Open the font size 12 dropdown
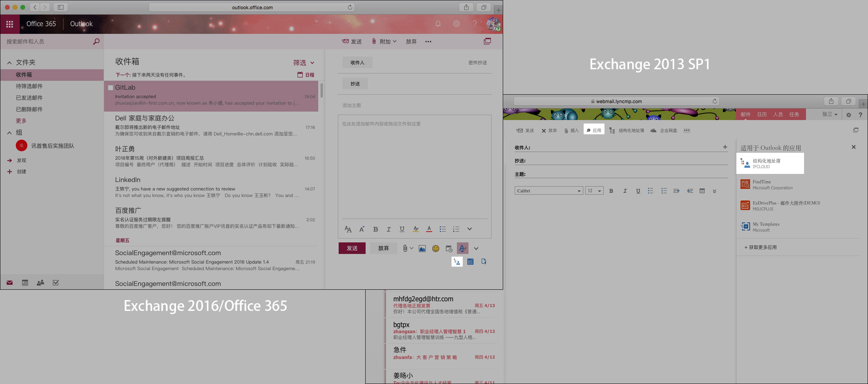This screenshot has width=868, height=384. [594, 191]
